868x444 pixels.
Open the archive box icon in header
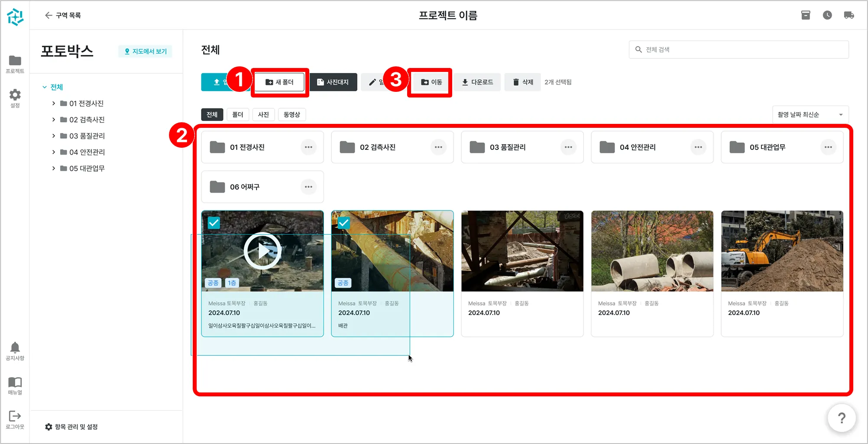(806, 15)
